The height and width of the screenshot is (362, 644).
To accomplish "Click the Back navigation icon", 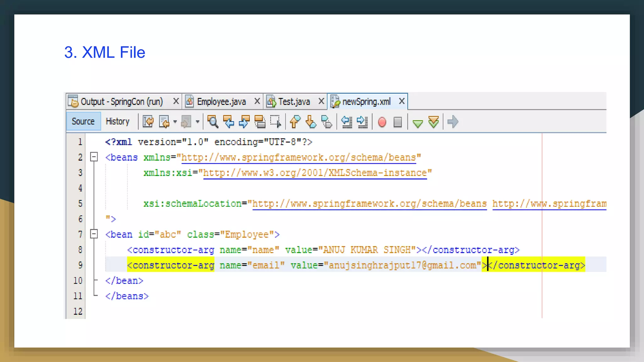I will coord(164,122).
